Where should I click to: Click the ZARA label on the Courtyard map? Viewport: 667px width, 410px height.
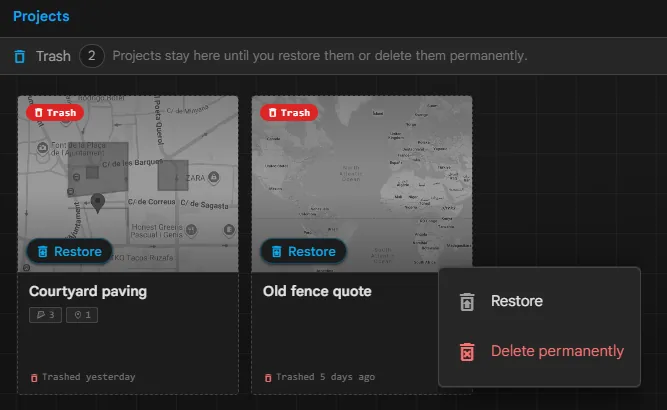coord(196,178)
